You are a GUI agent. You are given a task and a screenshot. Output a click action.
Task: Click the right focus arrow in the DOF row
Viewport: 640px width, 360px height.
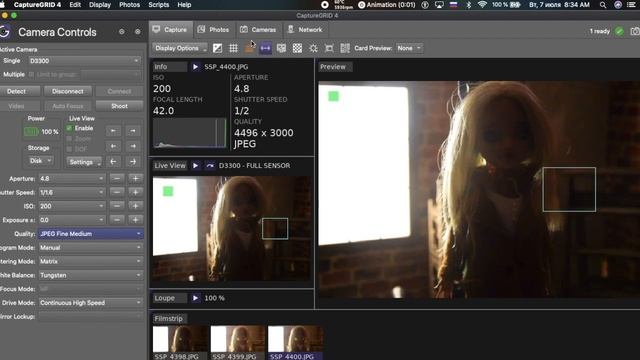133,146
